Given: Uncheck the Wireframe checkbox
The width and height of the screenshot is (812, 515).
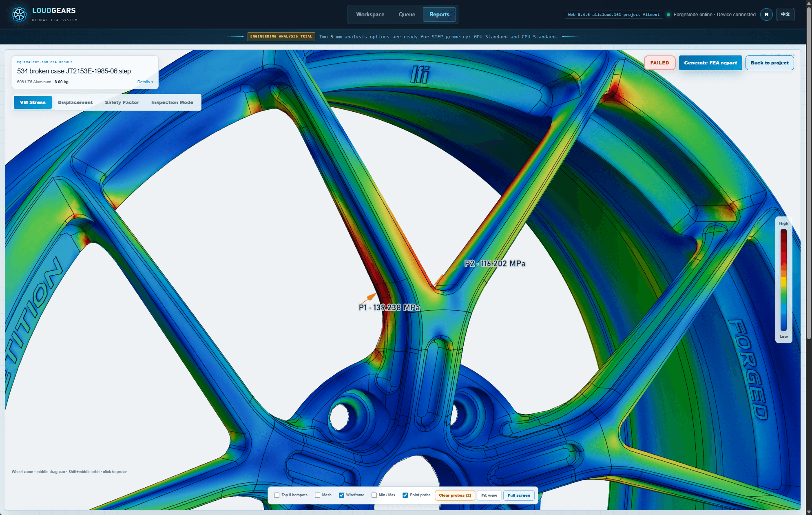Looking at the screenshot, I should 342,495.
